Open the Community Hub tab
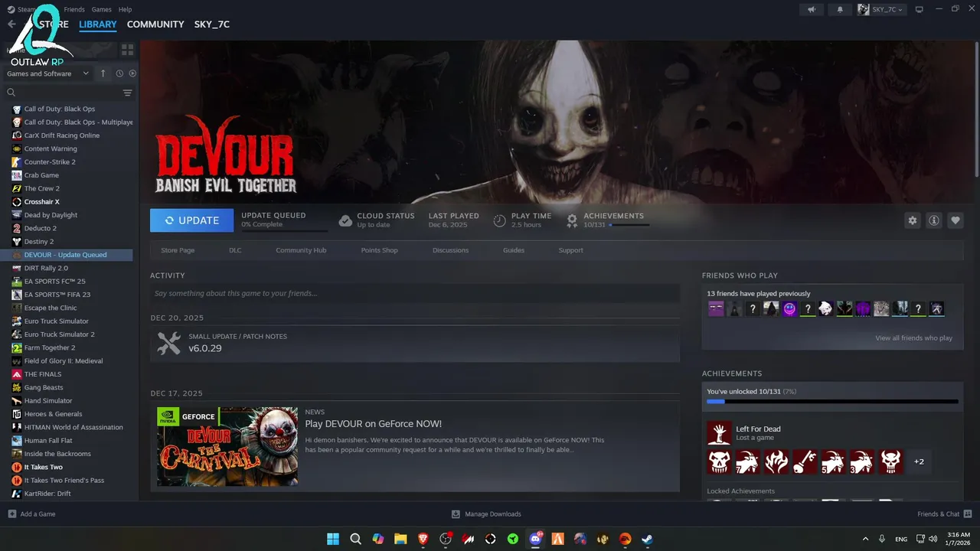980x551 pixels. point(301,250)
